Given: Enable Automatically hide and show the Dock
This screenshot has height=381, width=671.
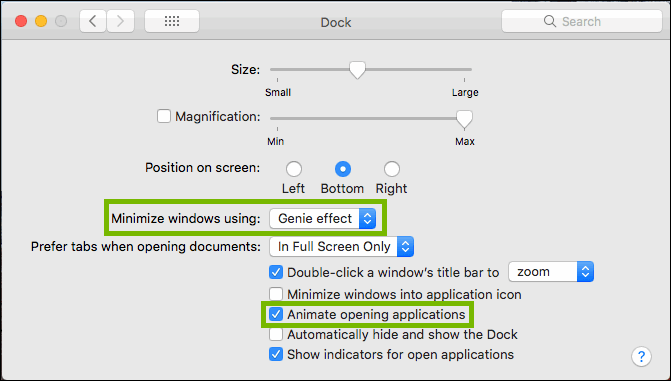Looking at the screenshot, I should coord(276,334).
